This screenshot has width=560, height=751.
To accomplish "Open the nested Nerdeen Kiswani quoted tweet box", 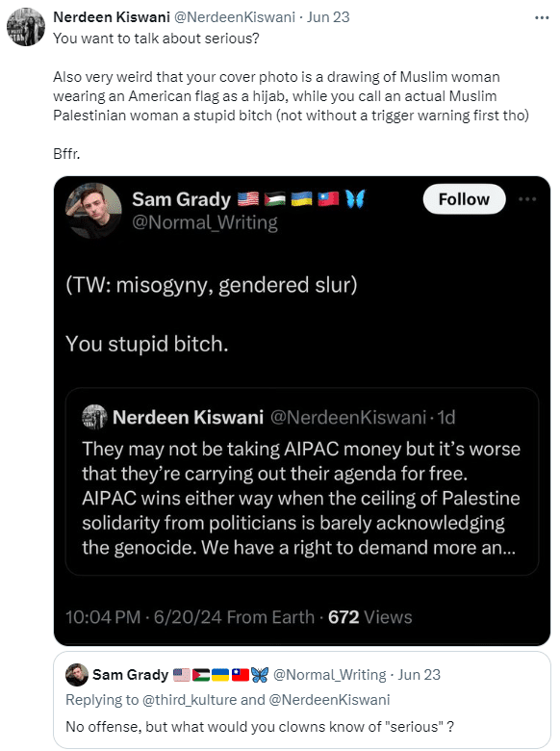I will pos(302,481).
